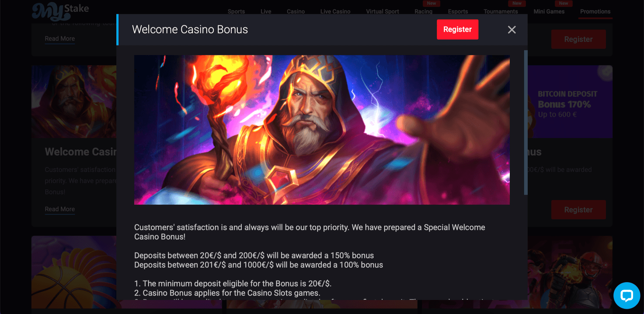Click the dialog's vertical scrollbar
The height and width of the screenshot is (314, 644).
526,122
